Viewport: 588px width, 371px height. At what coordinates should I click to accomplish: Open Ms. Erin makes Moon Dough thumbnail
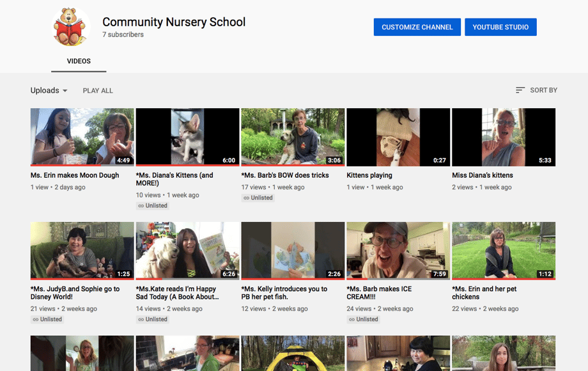82,137
